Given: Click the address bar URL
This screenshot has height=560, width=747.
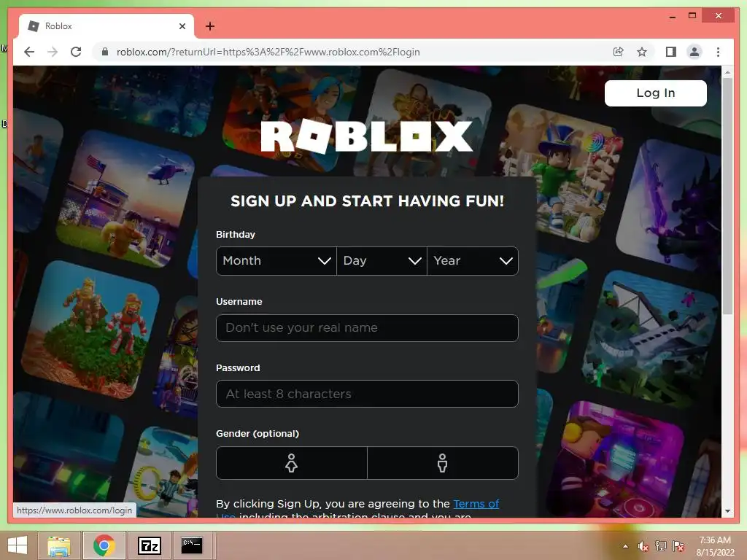Looking at the screenshot, I should pyautogui.click(x=268, y=52).
